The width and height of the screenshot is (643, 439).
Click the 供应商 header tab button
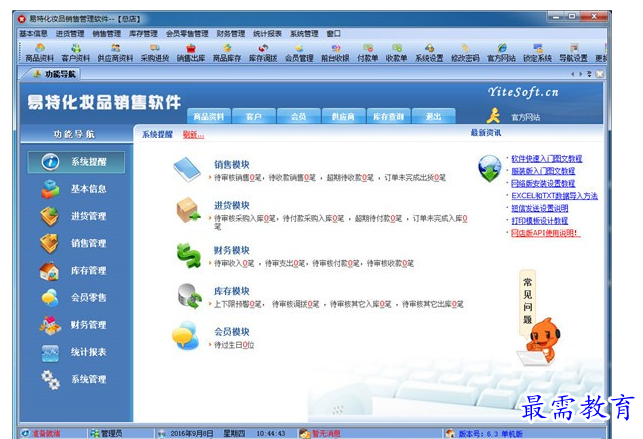(343, 116)
